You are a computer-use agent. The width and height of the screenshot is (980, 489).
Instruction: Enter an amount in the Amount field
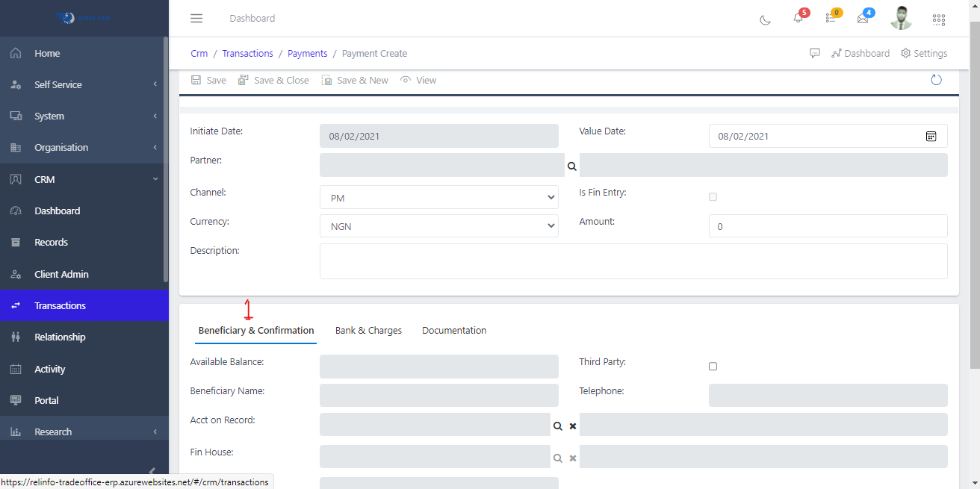[x=828, y=225]
